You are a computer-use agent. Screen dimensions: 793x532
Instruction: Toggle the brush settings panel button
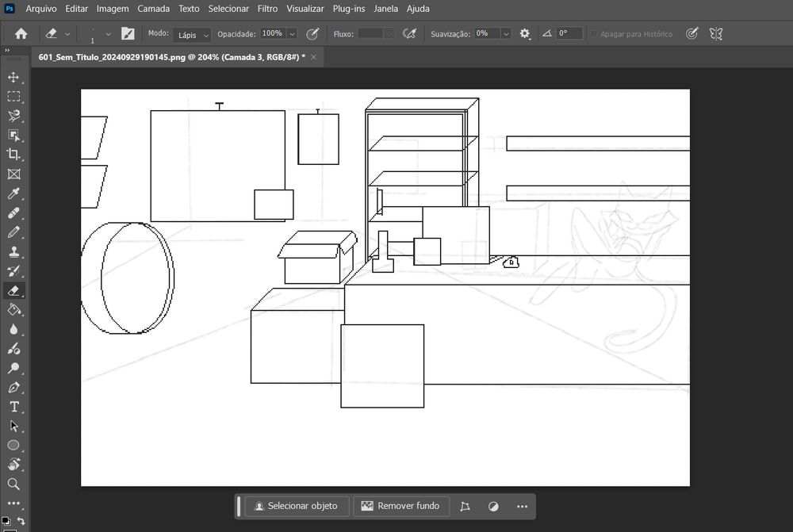tap(128, 34)
